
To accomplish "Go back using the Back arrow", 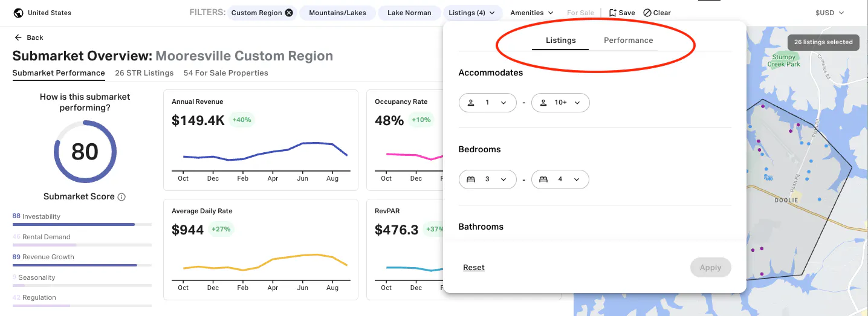I will pyautogui.click(x=18, y=37).
